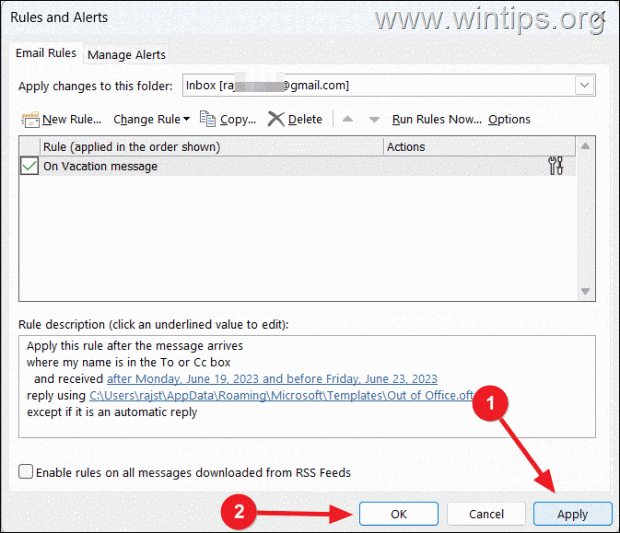Viewport: 620px width, 533px height.
Task: Click Run Rules Now
Action: coord(437,119)
